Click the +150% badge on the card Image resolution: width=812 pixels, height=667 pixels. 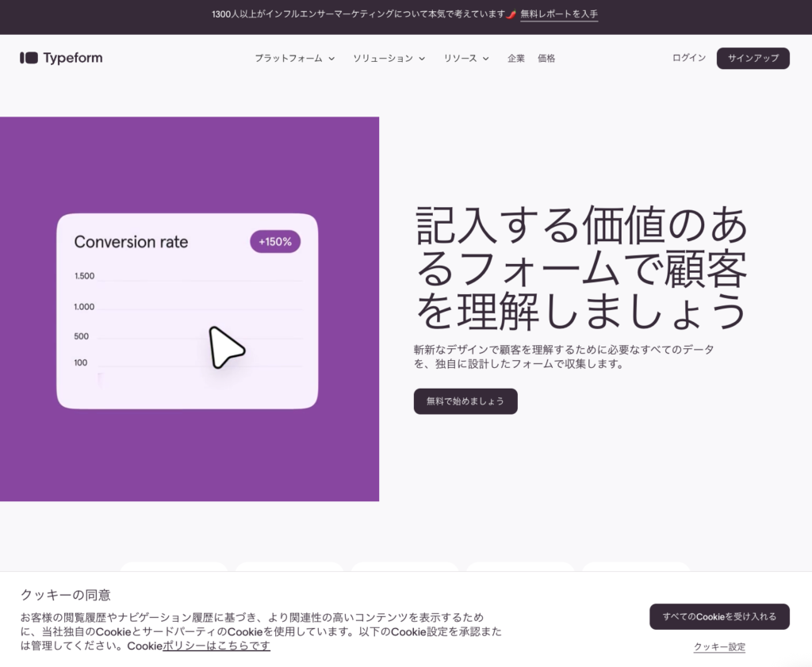click(x=275, y=242)
